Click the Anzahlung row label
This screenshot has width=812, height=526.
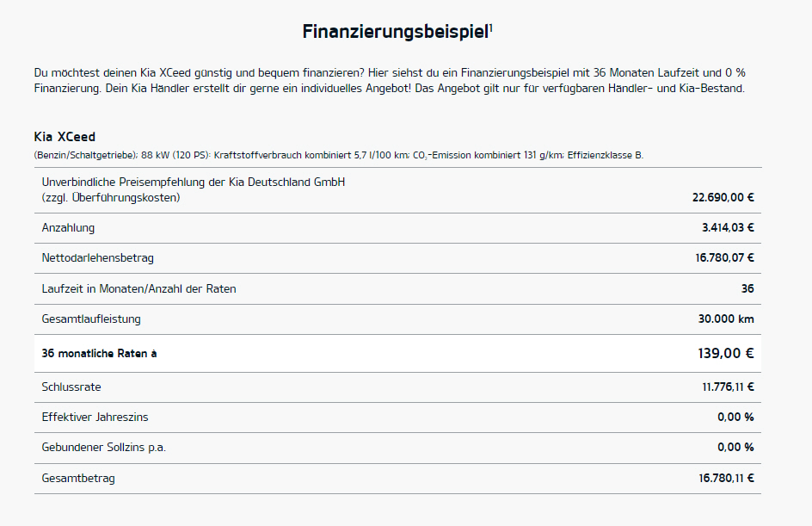pyautogui.click(x=68, y=228)
